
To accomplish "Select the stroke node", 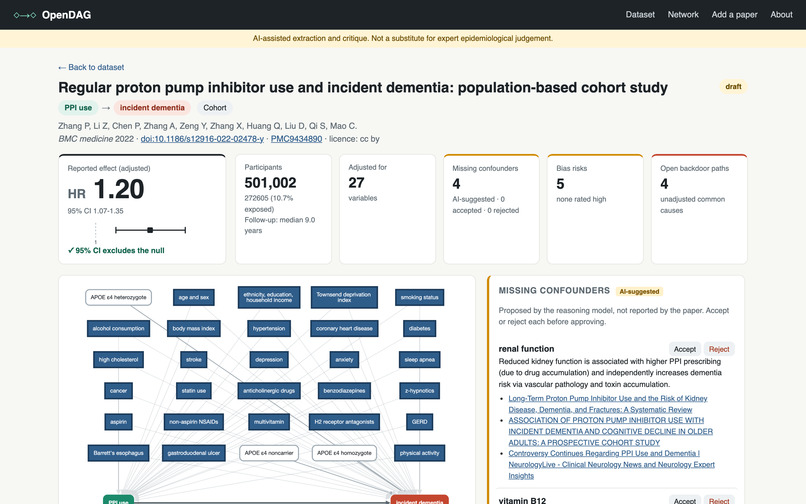I will click(194, 359).
